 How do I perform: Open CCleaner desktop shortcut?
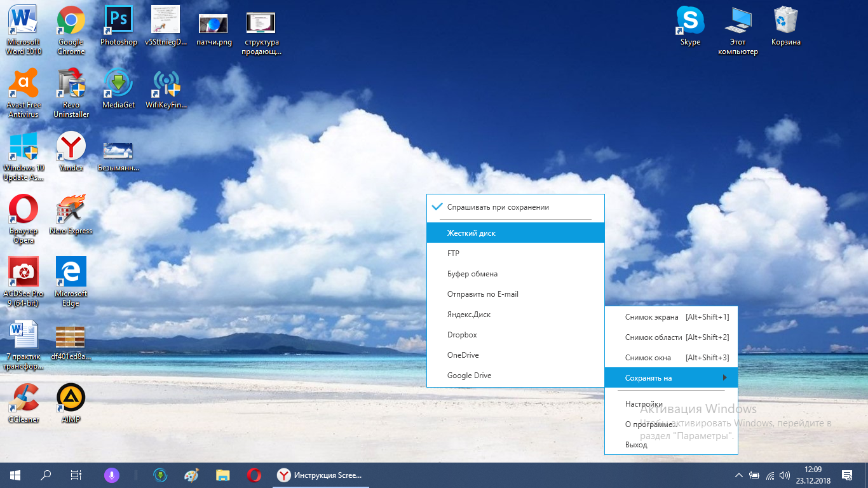click(x=24, y=403)
